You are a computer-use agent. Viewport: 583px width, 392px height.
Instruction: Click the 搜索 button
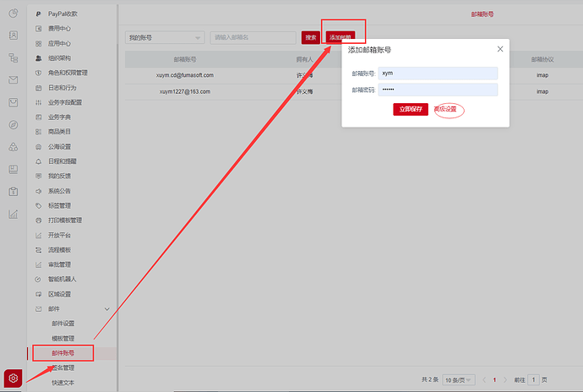(310, 38)
